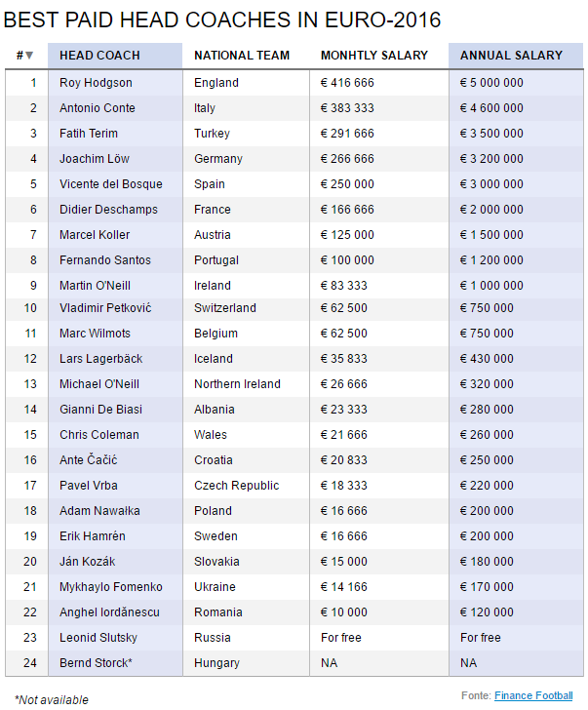Click the Iceland team cell
588x710 pixels.
[x=214, y=359]
